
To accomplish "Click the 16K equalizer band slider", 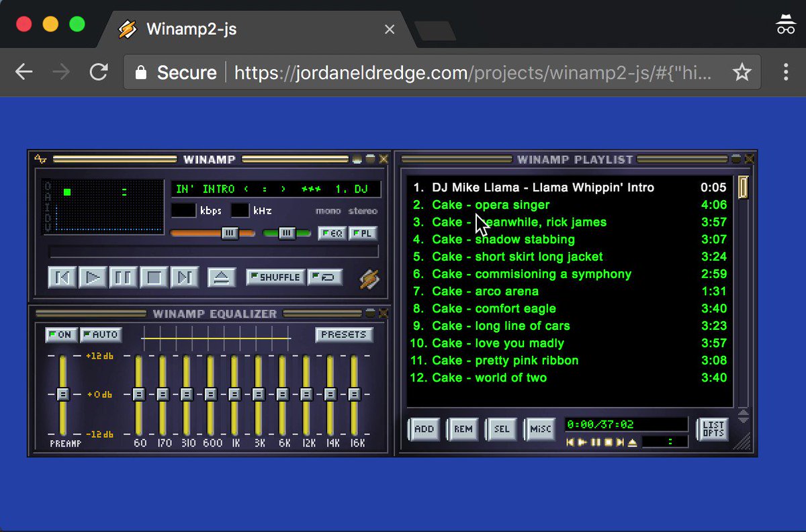I will click(354, 395).
